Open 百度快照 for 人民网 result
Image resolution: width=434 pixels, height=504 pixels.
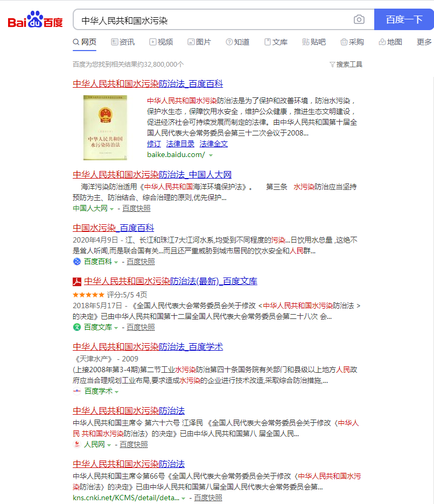134,444
